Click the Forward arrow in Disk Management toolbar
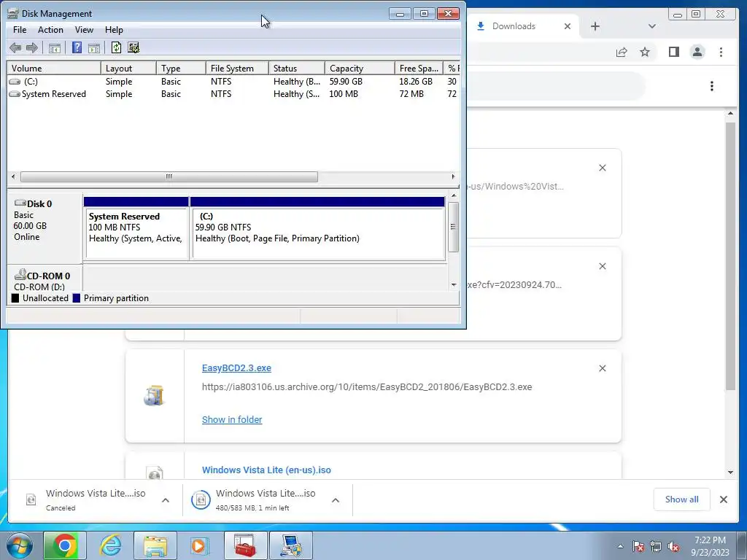 point(32,47)
